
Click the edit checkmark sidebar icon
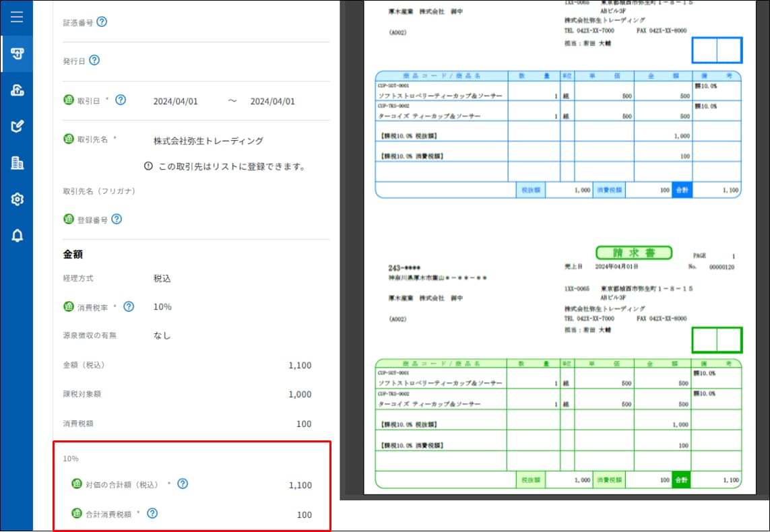pyautogui.click(x=17, y=126)
